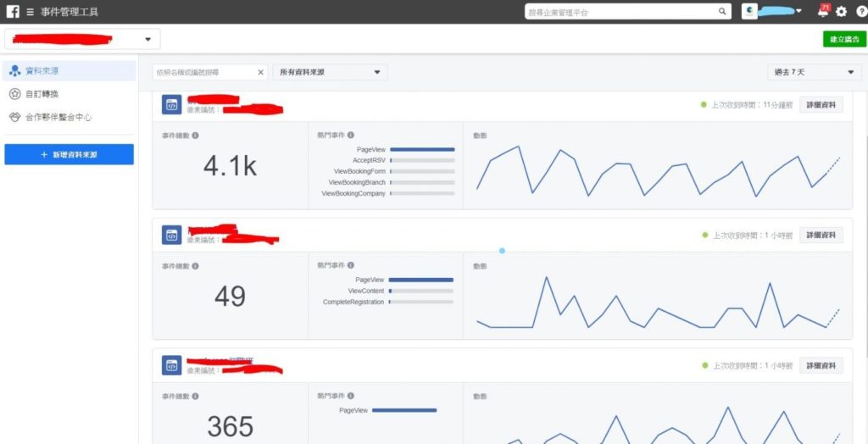Viewport: 868px width, 444px height.
Task: Click the activity line chart in 4.1k card
Action: 658,171
